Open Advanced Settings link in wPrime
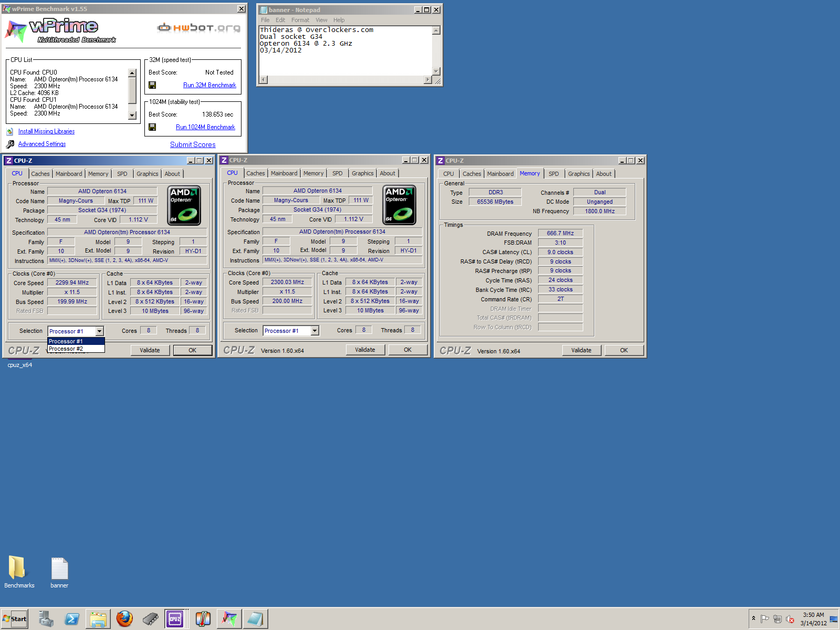Viewport: 840px width, 630px height. pyautogui.click(x=42, y=144)
